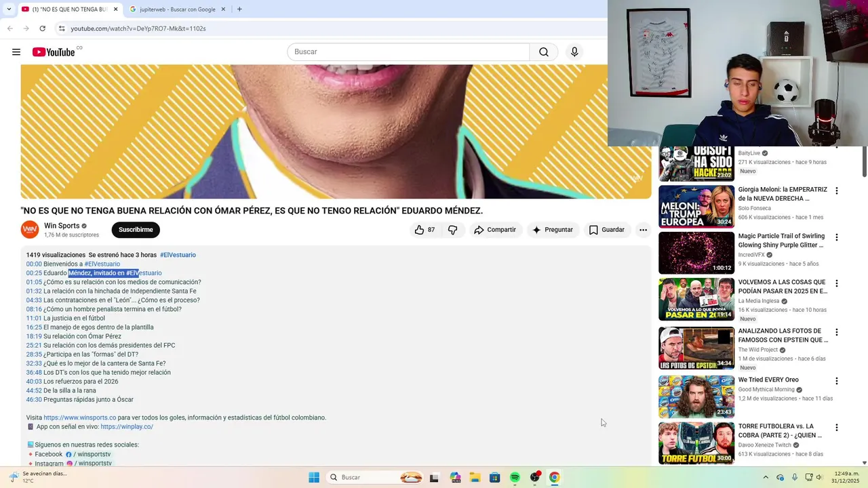Activate voice search microphone
This screenshot has width=868, height=488.
tap(574, 52)
